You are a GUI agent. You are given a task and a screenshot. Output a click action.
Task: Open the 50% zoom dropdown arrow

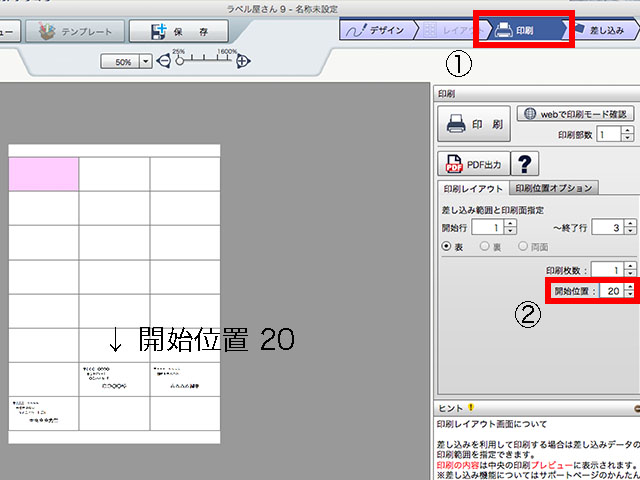(x=146, y=62)
